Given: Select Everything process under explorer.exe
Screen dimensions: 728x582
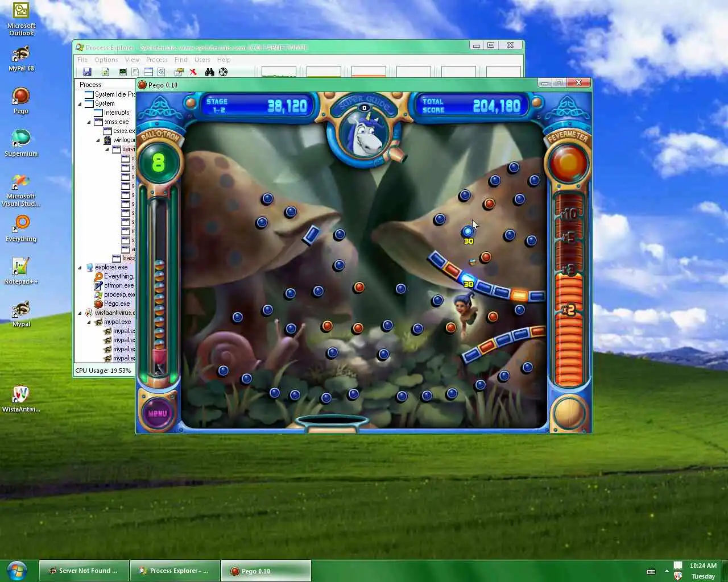Looking at the screenshot, I should pyautogui.click(x=114, y=276).
